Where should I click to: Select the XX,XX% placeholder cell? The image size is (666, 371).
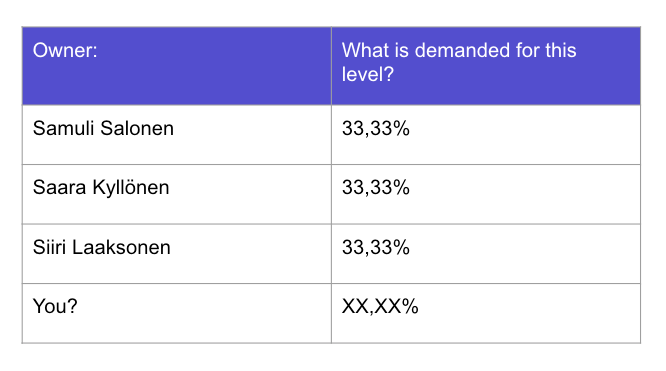coord(486,313)
